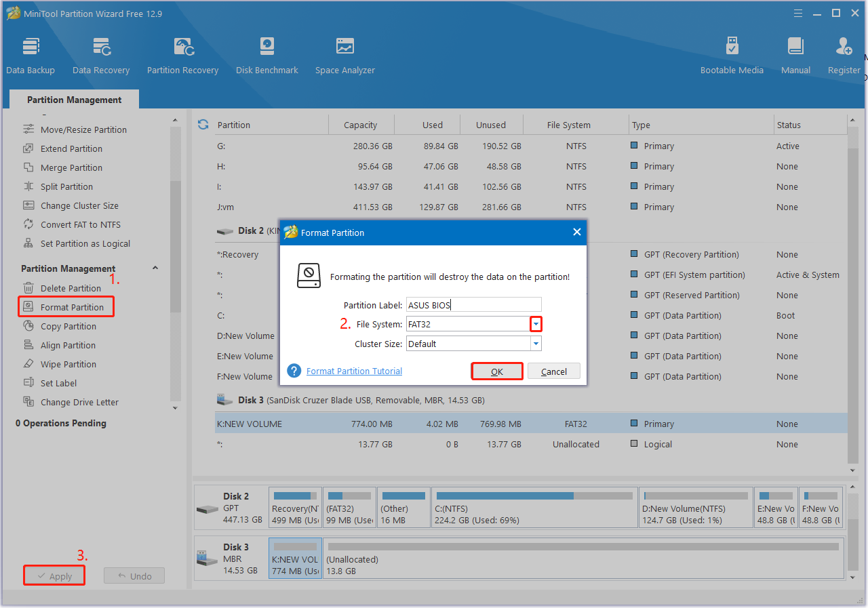Open Partition Recovery wizard
868x608 pixels.
182,56
